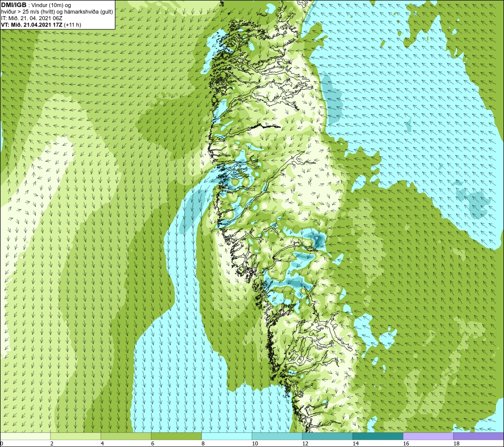Click the '18' label on the wind scale
Viewport: 504px width, 447px height.
[456, 443]
